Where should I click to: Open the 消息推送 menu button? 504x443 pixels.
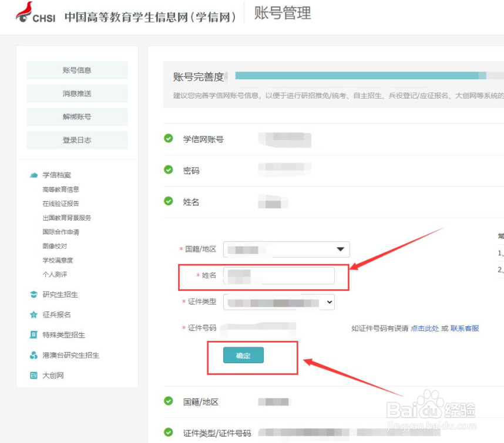(x=77, y=93)
